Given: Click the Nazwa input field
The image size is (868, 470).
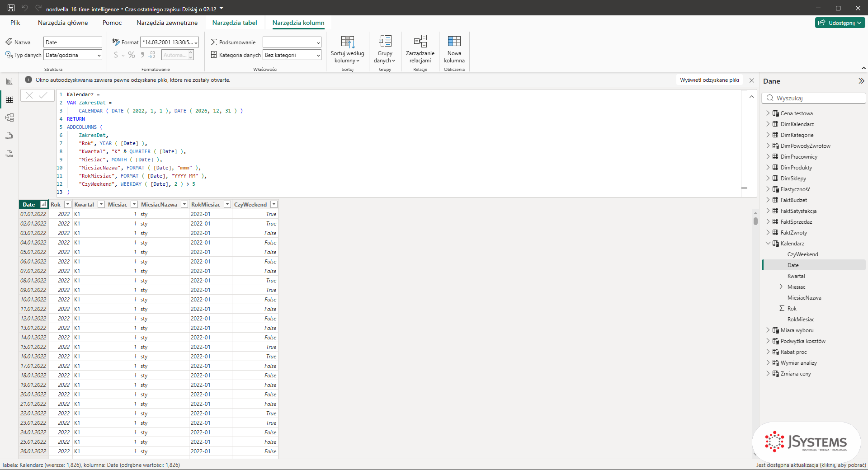Looking at the screenshot, I should (x=73, y=42).
